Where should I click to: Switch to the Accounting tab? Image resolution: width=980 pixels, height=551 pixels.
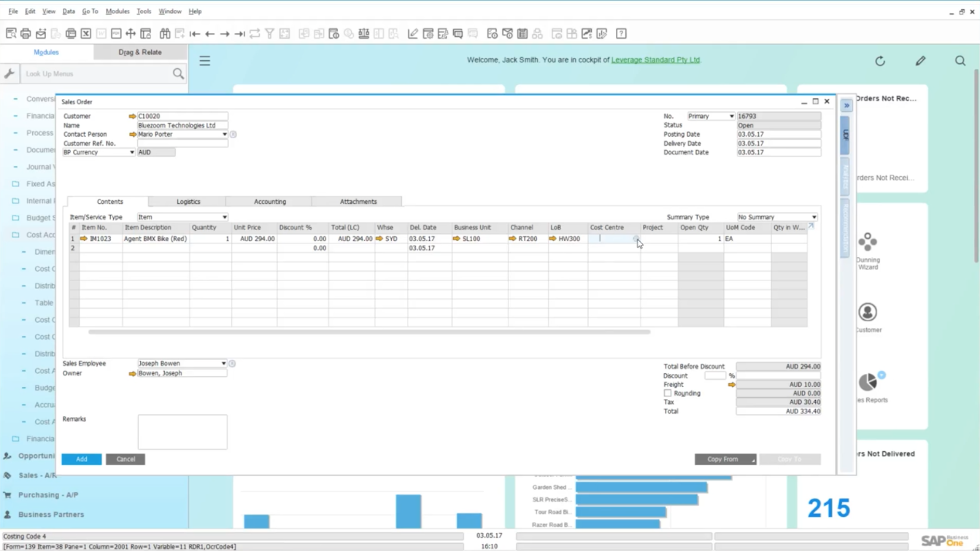(270, 202)
